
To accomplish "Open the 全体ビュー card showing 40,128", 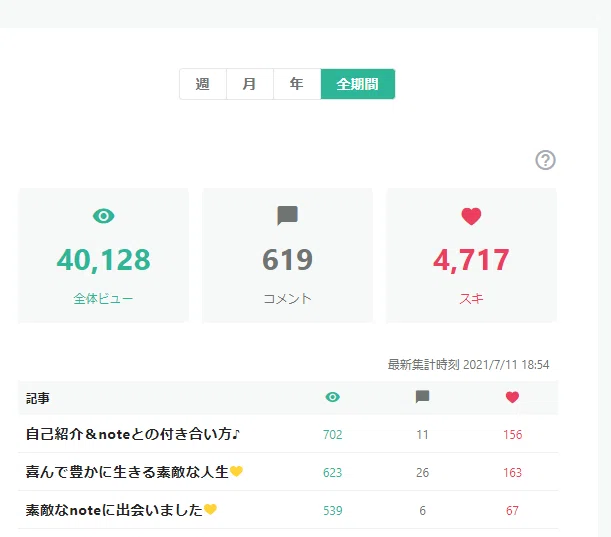I will tap(104, 255).
